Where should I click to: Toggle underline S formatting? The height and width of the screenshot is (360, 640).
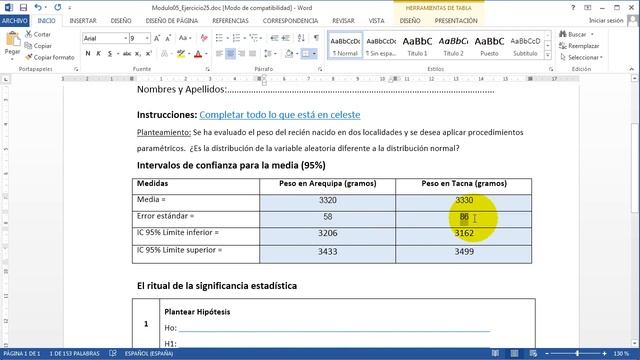[x=109, y=53]
